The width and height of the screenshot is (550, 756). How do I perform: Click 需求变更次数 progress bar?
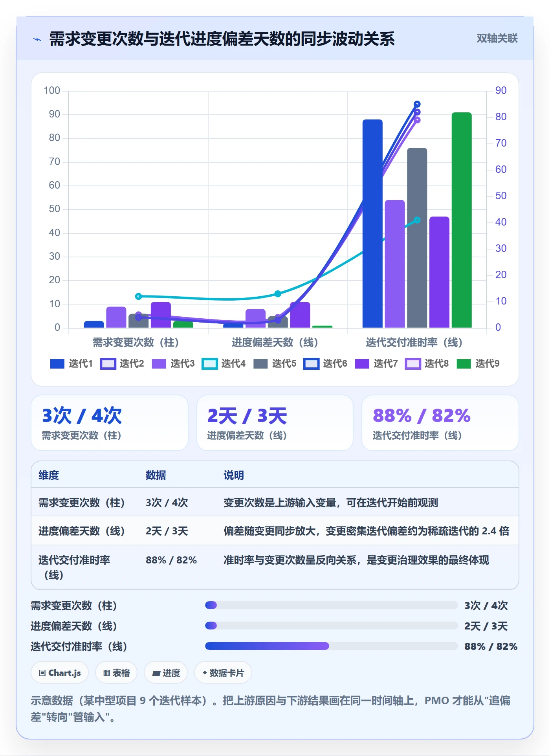[331, 605]
